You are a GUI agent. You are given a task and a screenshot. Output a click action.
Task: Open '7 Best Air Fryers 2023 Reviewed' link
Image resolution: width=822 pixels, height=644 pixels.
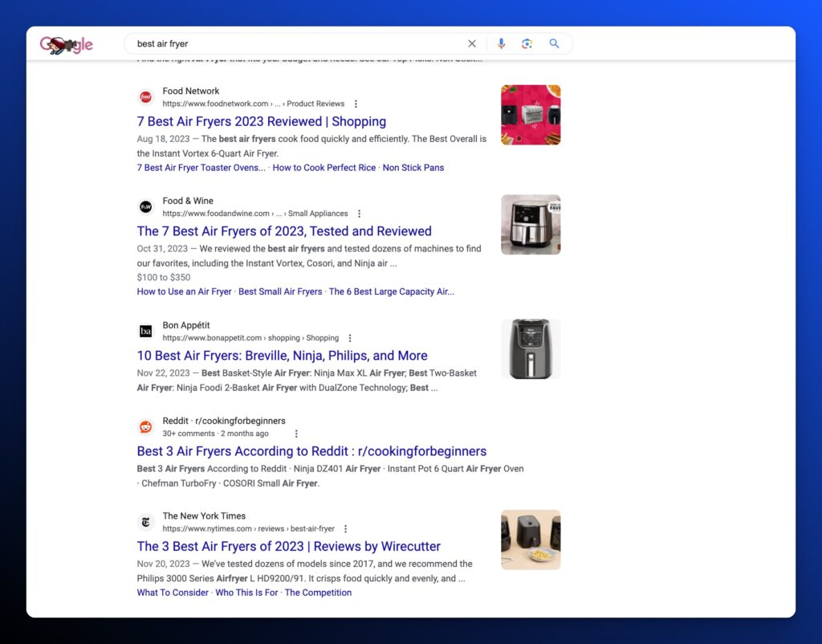point(261,122)
